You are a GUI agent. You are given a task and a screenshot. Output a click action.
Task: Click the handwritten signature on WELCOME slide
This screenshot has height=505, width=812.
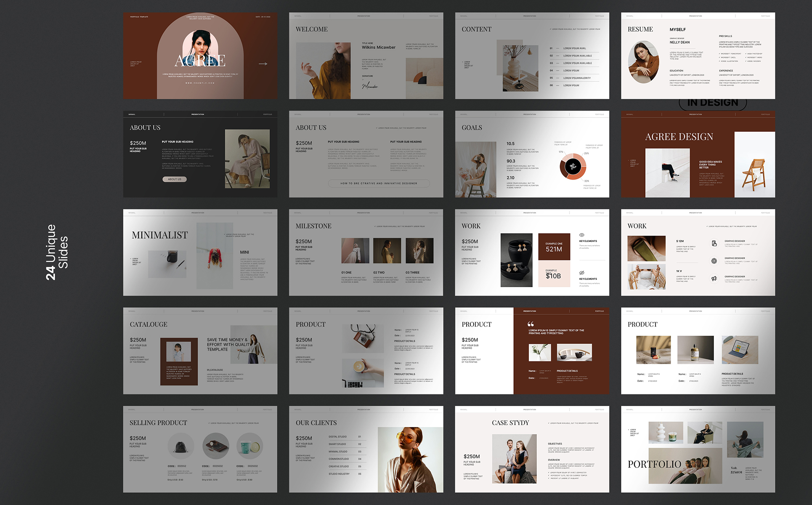coord(370,86)
